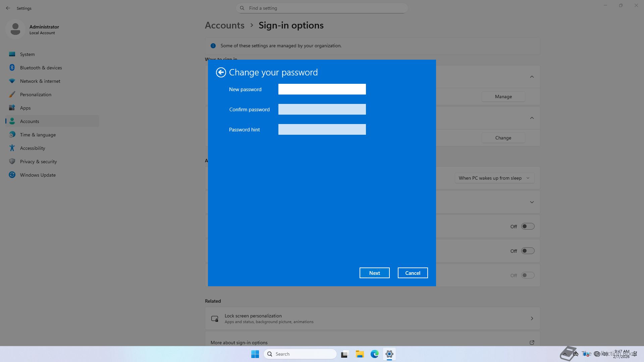The width and height of the screenshot is (644, 362).
Task: Expand the collapsed chevron-down section
Action: [x=532, y=202]
